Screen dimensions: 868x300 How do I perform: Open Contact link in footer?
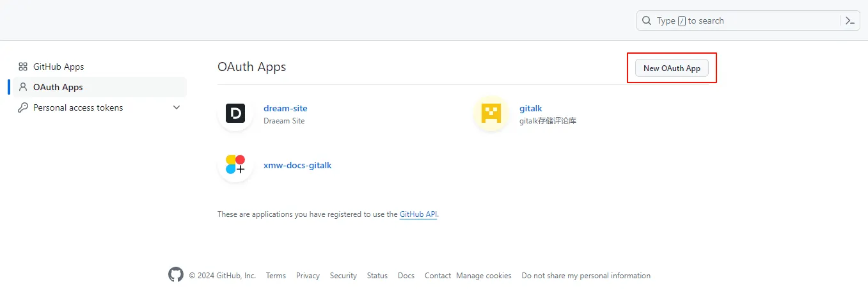click(438, 276)
